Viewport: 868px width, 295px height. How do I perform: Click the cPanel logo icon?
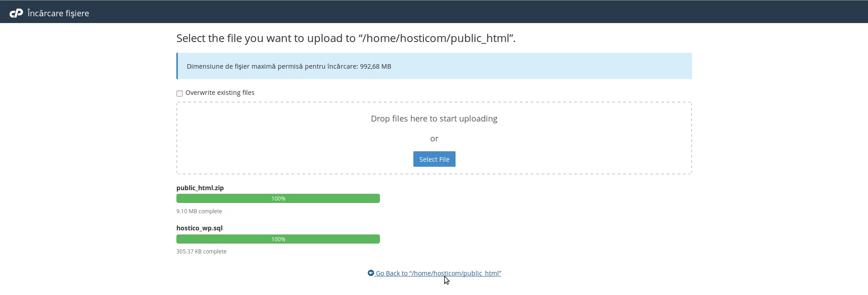tap(16, 14)
